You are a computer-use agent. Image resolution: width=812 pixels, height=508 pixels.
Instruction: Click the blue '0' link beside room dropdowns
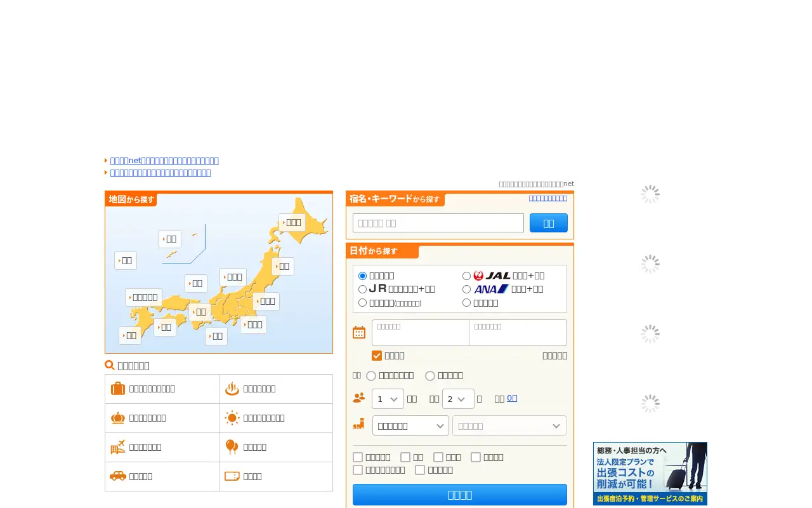pos(512,398)
